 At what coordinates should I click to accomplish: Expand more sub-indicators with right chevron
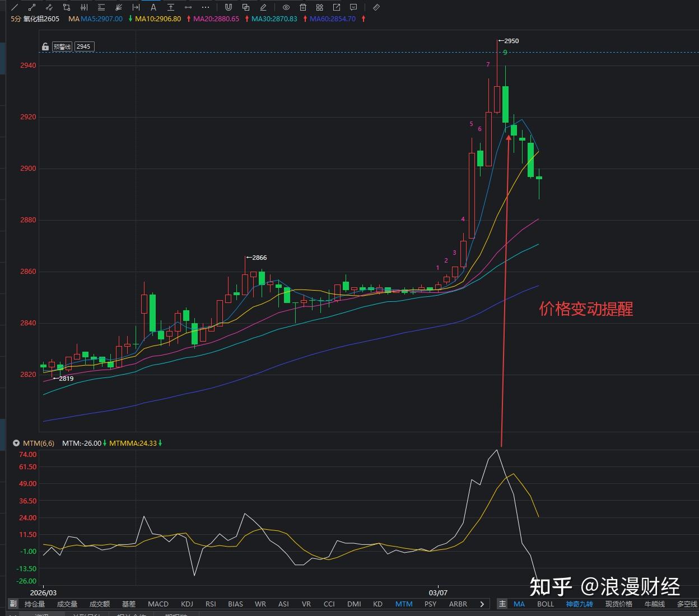pos(482,604)
